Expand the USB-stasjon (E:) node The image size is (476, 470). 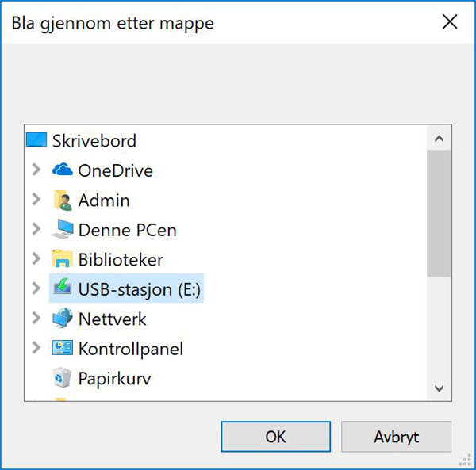coord(36,289)
